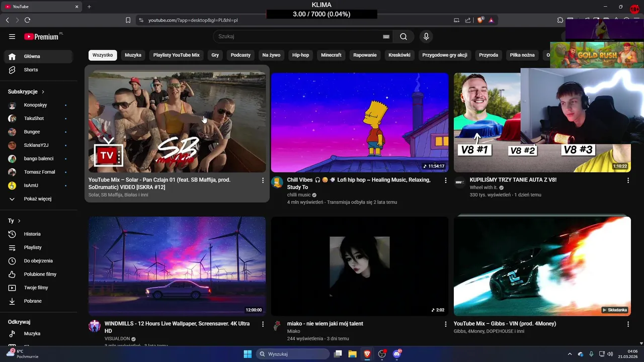The height and width of the screenshot is (362, 644).
Task: Open IsAmU subscription channel
Action: (38, 186)
